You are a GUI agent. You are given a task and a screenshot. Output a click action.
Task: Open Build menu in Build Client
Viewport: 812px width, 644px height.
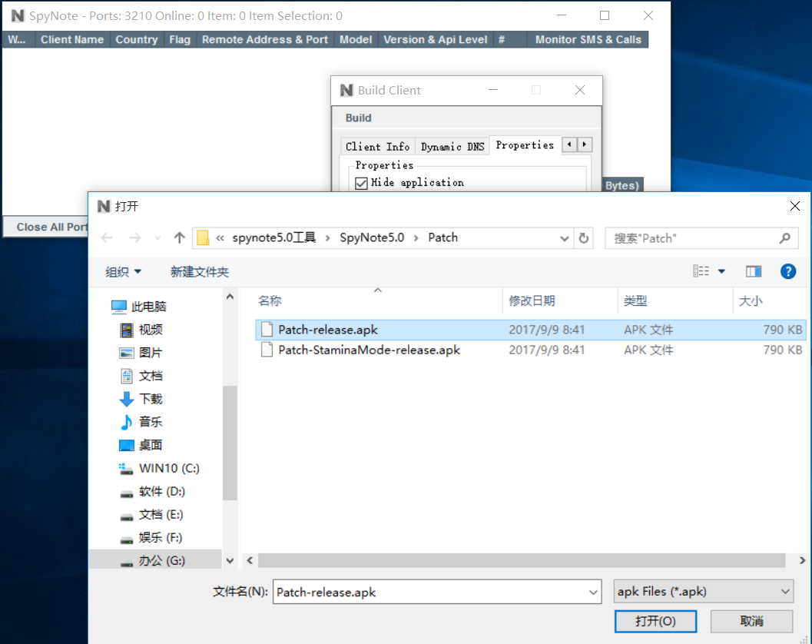coord(358,118)
